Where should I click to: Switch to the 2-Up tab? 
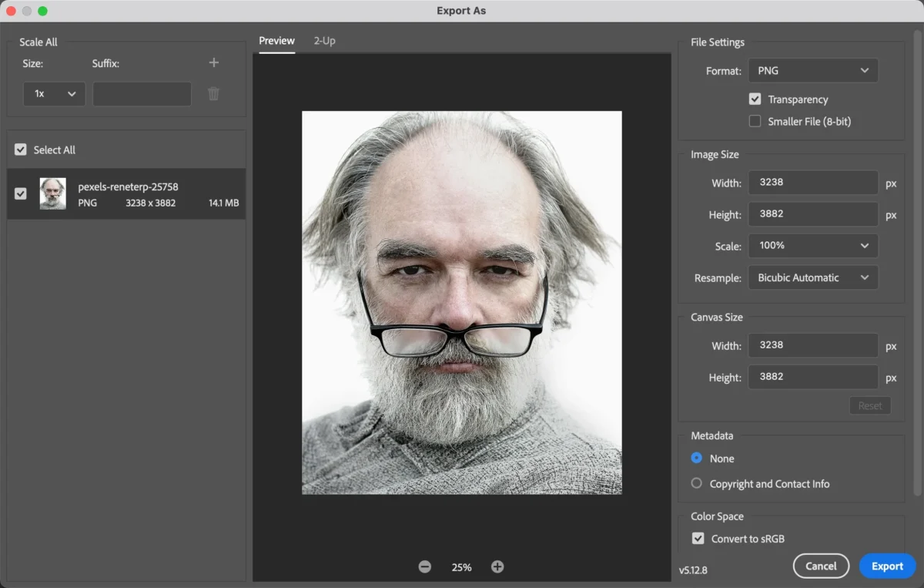pos(324,41)
